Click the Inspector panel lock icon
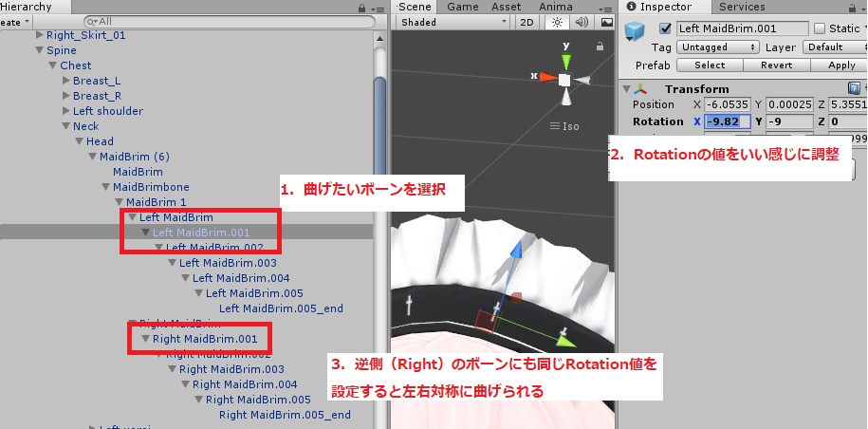 pyautogui.click(x=852, y=9)
